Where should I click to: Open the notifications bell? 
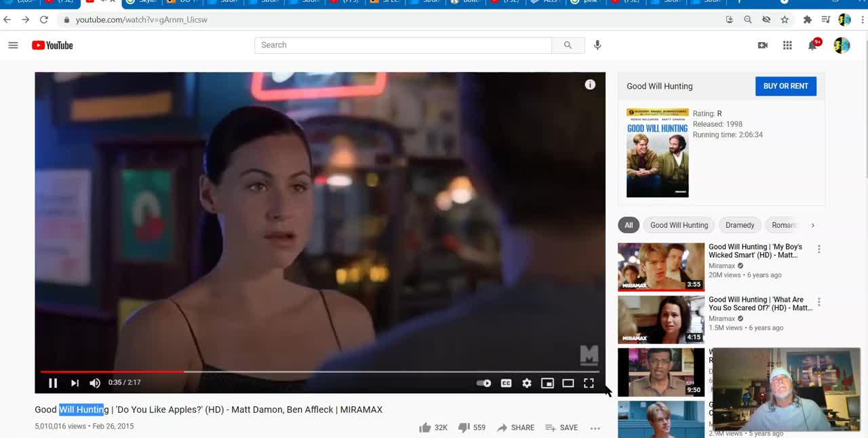pyautogui.click(x=812, y=45)
